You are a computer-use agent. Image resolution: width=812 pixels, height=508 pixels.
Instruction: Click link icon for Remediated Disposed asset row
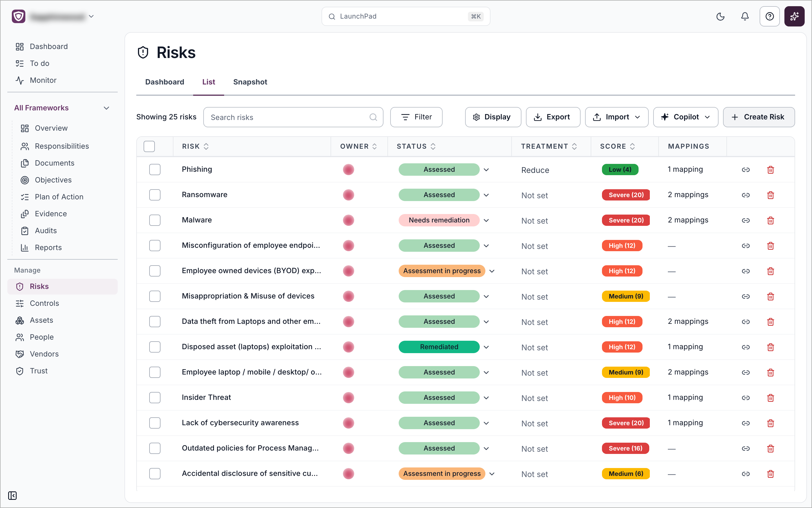tap(746, 347)
